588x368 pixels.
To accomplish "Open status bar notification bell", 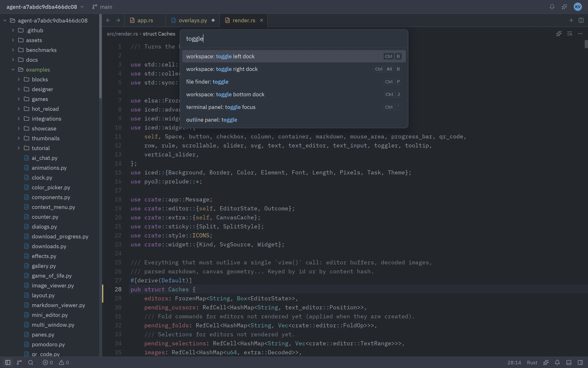I will (557, 362).
